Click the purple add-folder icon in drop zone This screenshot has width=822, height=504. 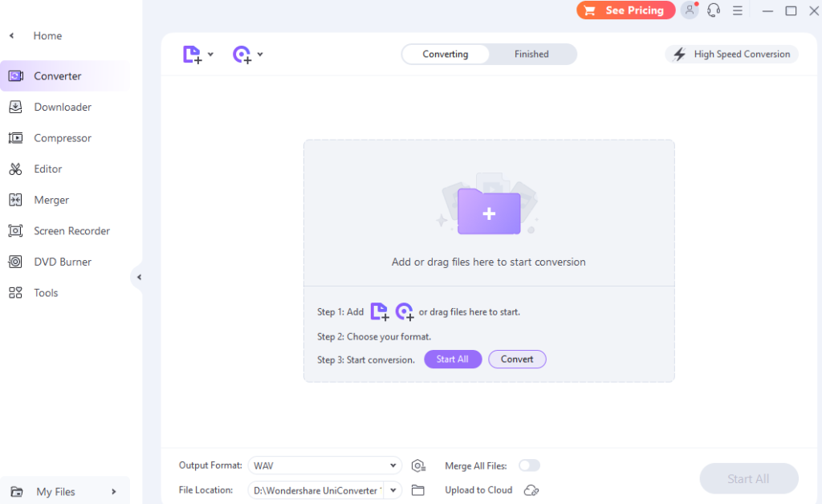[488, 213]
